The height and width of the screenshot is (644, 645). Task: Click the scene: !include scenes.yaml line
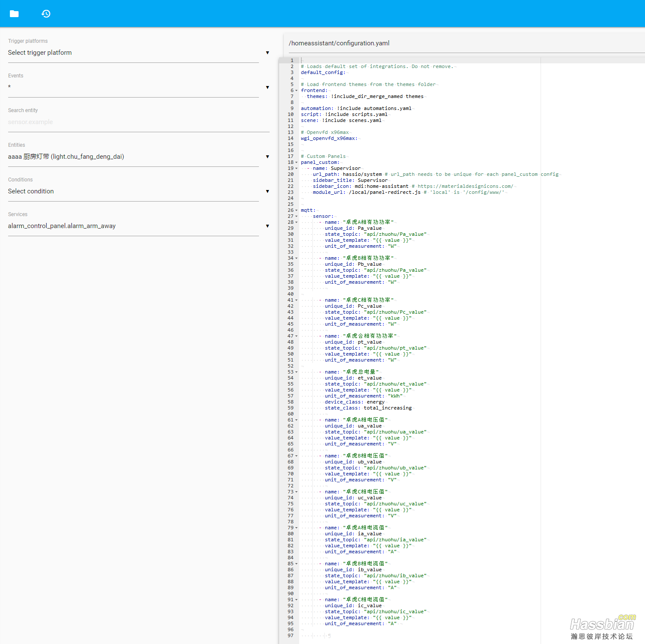[341, 121]
